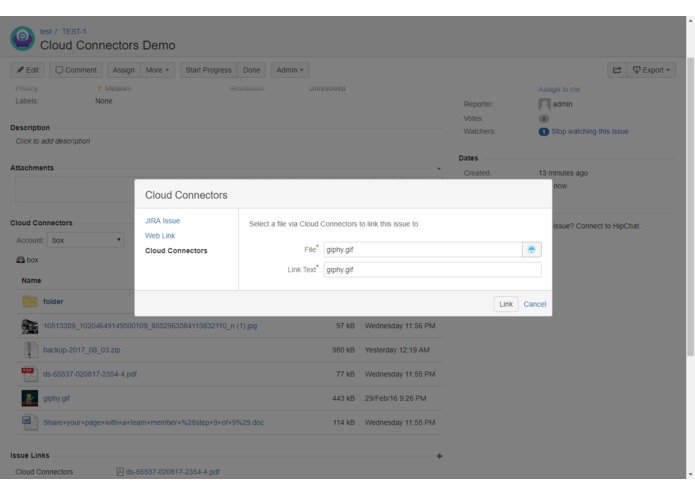
Task: Click the folder icon in file list
Action: pyautogui.click(x=30, y=301)
